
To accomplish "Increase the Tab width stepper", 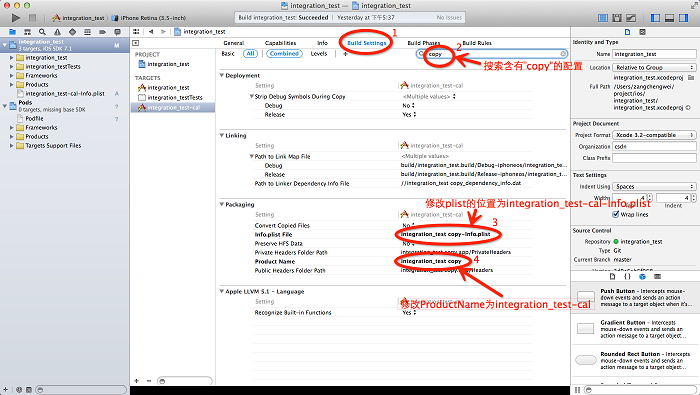I will pyautogui.click(x=650, y=195).
